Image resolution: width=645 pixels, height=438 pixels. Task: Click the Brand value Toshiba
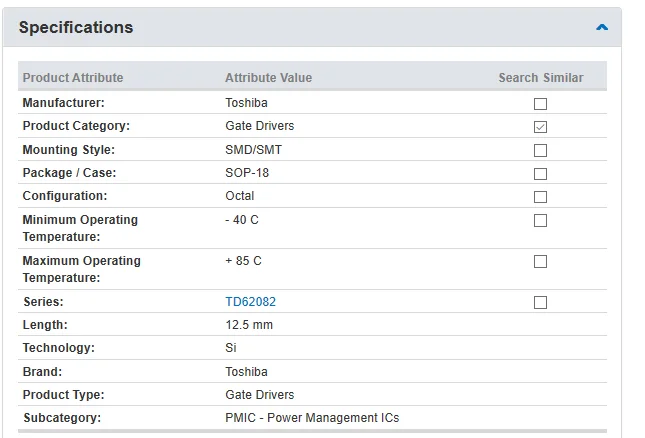(x=246, y=371)
